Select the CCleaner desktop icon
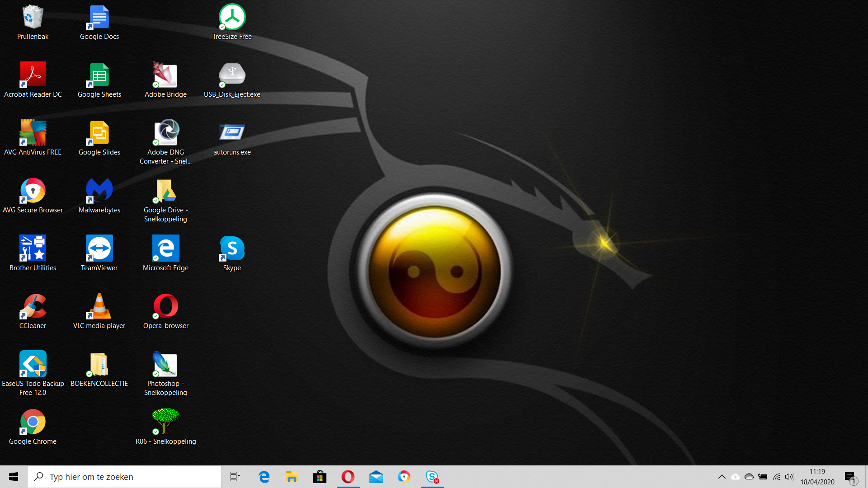The height and width of the screenshot is (488, 868). (33, 307)
